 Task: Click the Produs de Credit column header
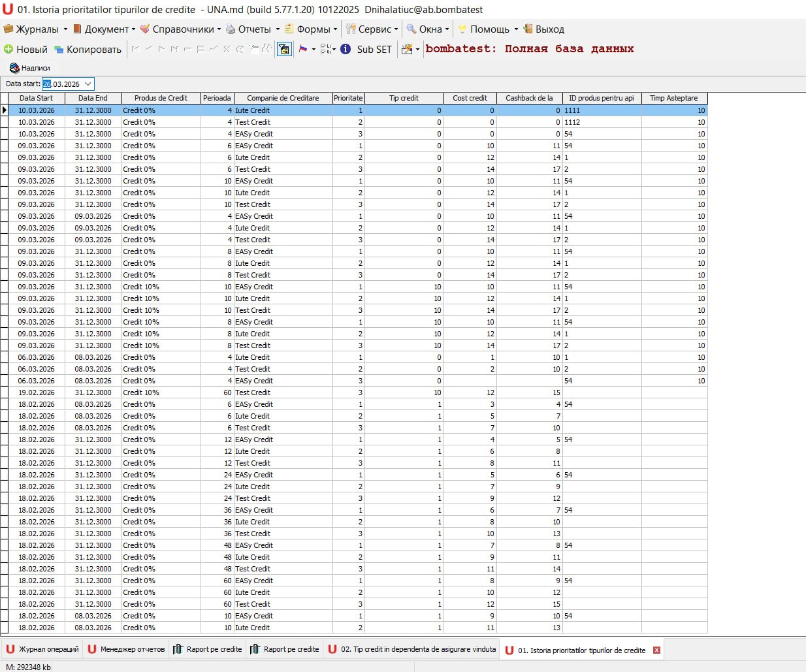[x=161, y=98]
